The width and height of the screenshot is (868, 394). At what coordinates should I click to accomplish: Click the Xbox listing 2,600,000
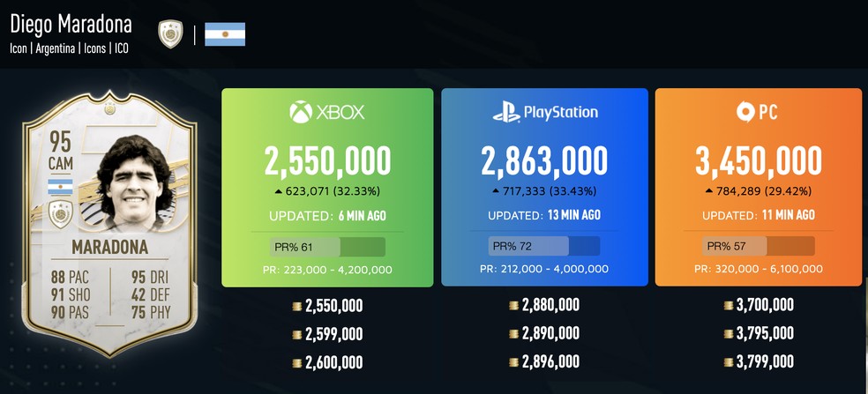pos(333,362)
